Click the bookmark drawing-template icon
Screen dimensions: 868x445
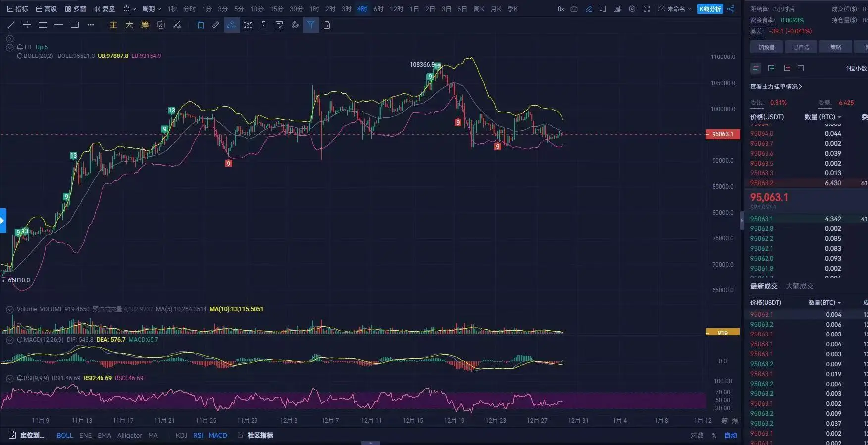[200, 25]
